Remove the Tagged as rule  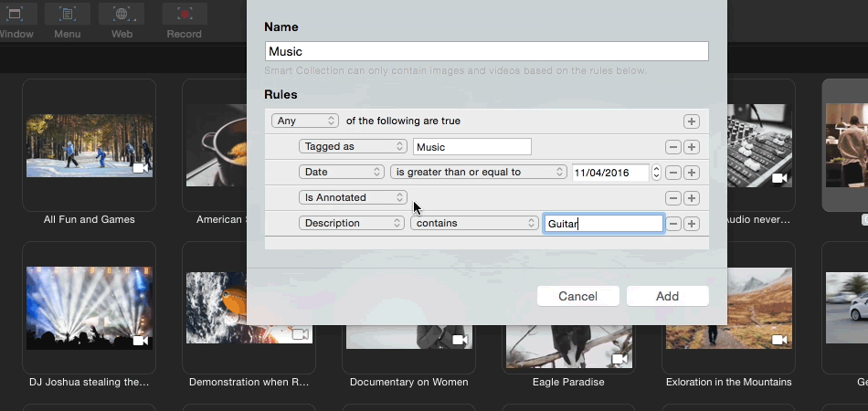tap(672, 147)
